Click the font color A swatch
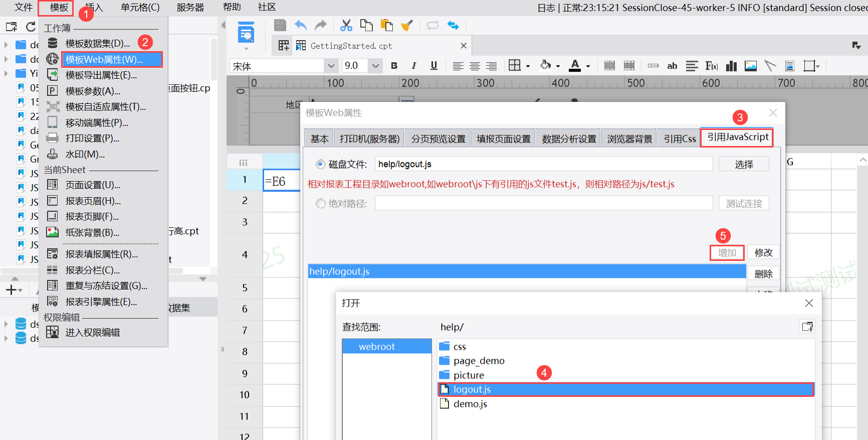Viewport: 868px width, 440px height. (x=575, y=66)
